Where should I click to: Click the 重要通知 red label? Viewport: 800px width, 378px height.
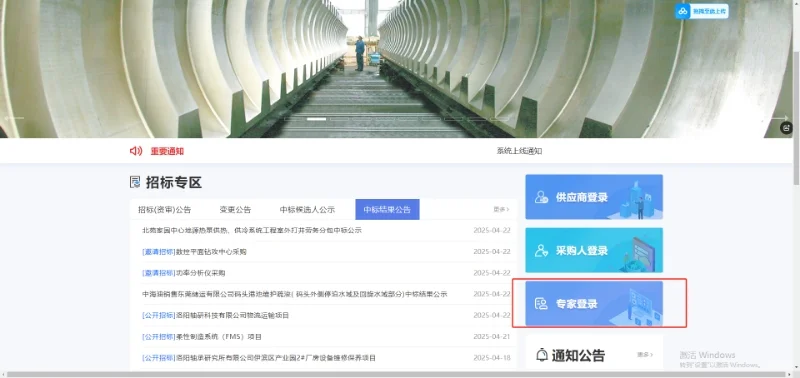[167, 151]
